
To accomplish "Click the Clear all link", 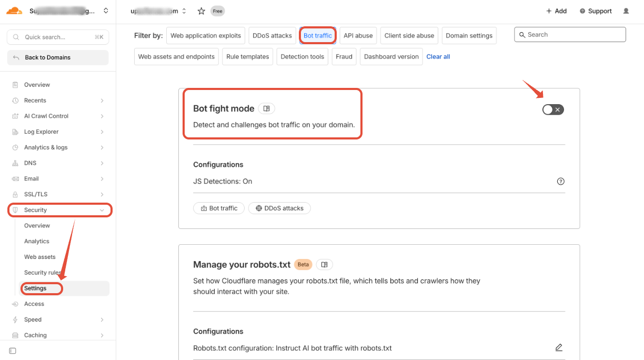I will pyautogui.click(x=438, y=57).
